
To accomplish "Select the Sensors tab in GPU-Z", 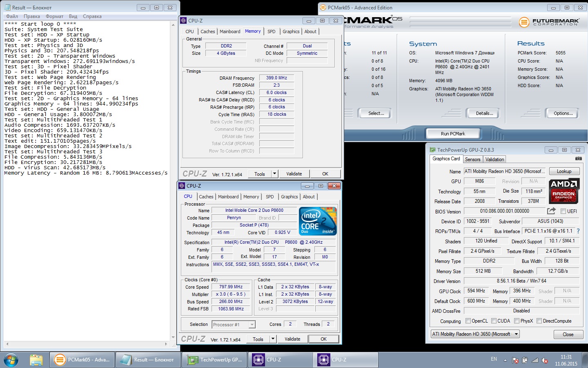I will click(472, 159).
